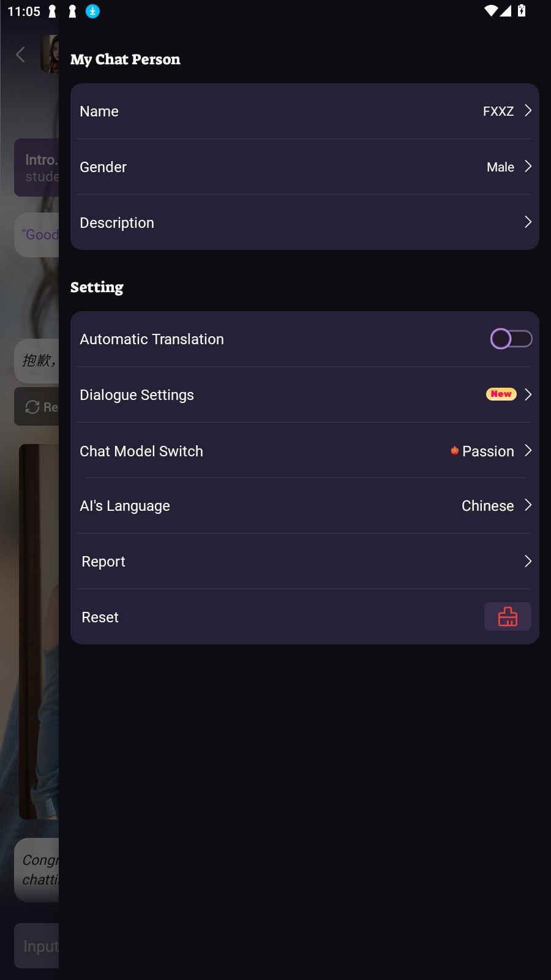Tap the character avatar thumbnail
551x980 pixels.
point(50,55)
